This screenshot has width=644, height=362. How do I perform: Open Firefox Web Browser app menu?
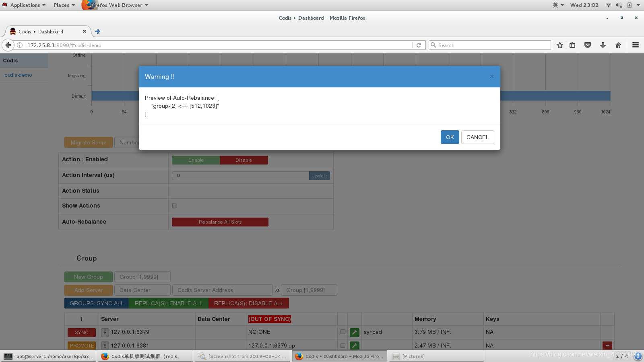(116, 5)
